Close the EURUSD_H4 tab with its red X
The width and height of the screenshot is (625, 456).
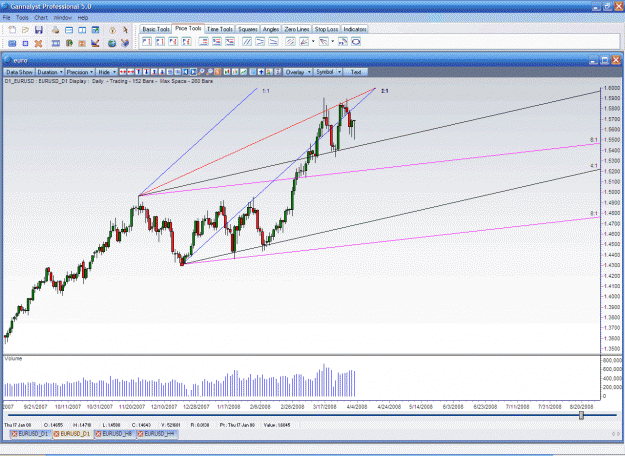tap(140, 434)
